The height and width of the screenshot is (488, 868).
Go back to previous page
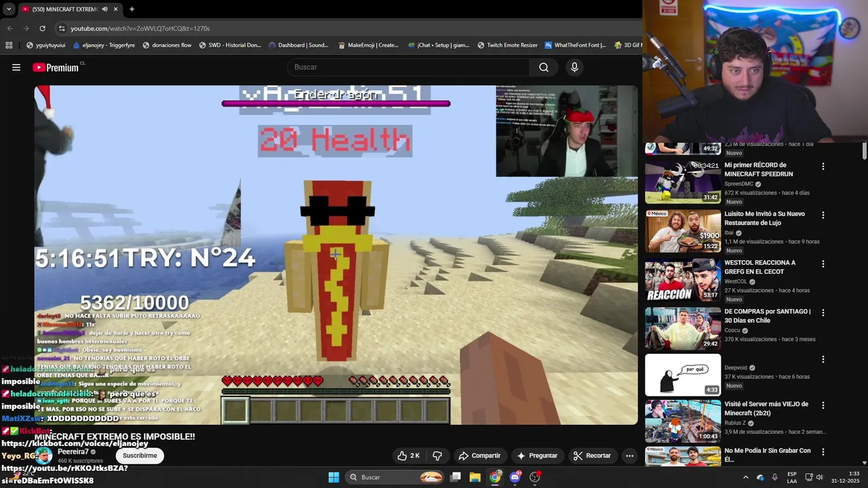(x=9, y=28)
